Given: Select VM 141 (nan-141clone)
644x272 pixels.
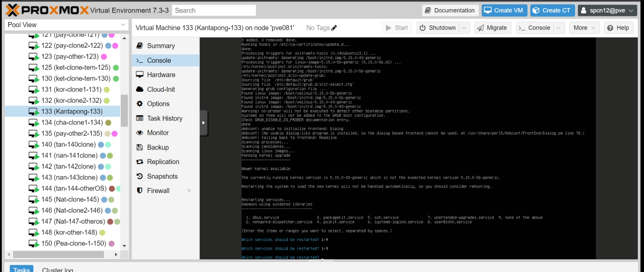Looking at the screenshot, I should [62, 156].
